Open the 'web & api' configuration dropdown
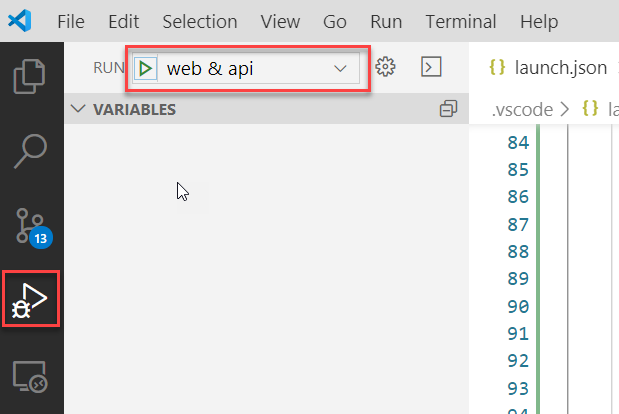Viewport: 619px width, 414px height. pos(259,68)
